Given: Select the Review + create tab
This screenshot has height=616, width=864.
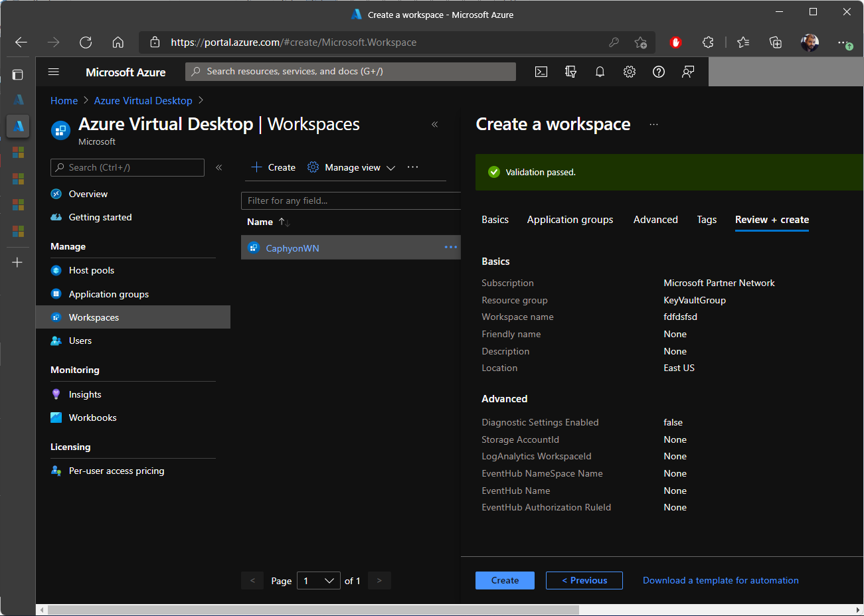Looking at the screenshot, I should [x=772, y=220].
